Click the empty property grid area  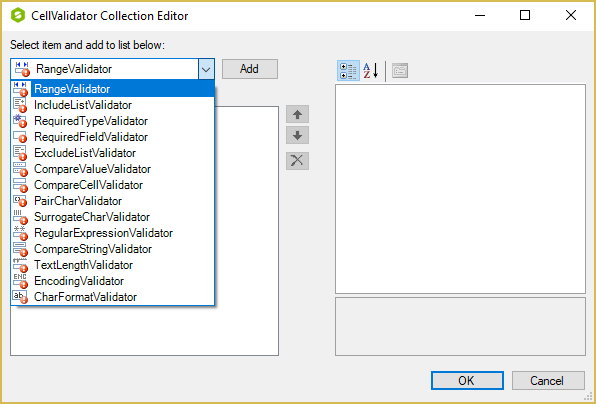coord(460,189)
